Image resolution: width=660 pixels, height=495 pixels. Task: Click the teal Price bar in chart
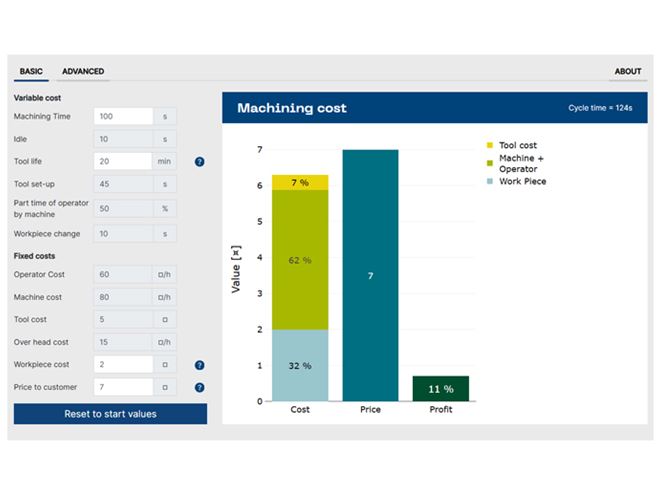pyautogui.click(x=370, y=275)
